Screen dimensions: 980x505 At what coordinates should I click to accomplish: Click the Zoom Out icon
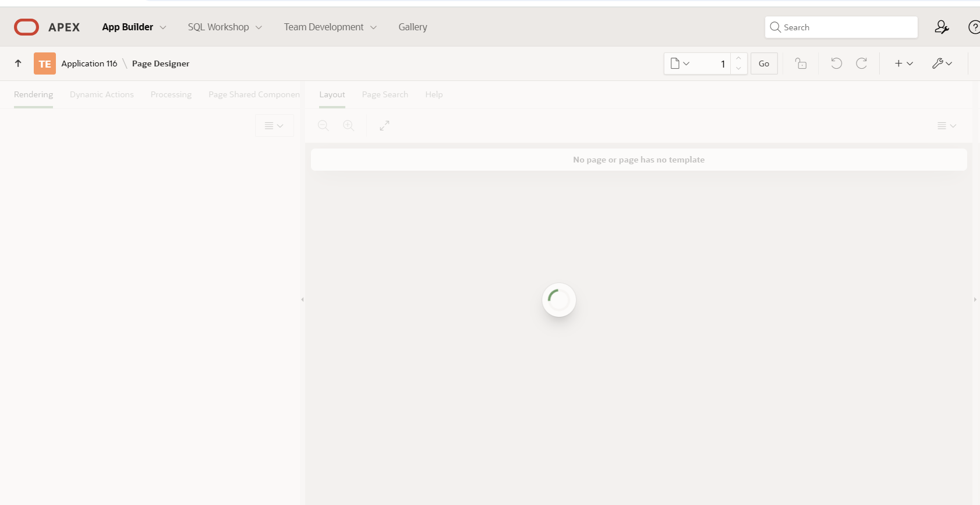pyautogui.click(x=323, y=126)
